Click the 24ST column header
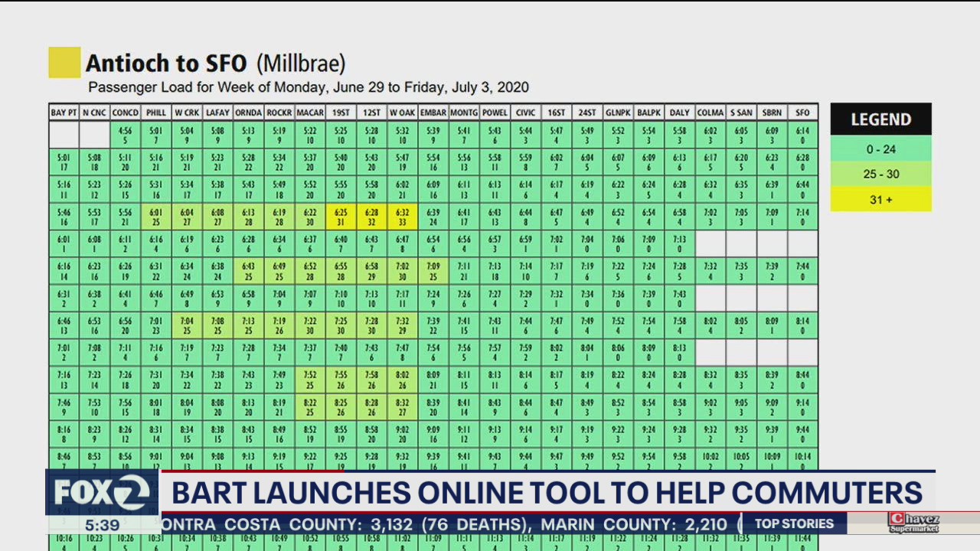This screenshot has height=551, width=980. [587, 112]
